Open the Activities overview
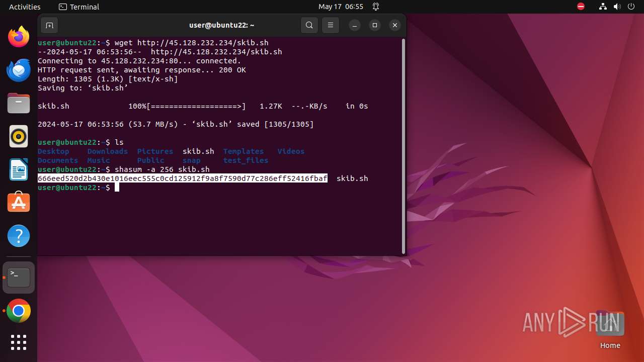The width and height of the screenshot is (644, 362). [x=25, y=7]
